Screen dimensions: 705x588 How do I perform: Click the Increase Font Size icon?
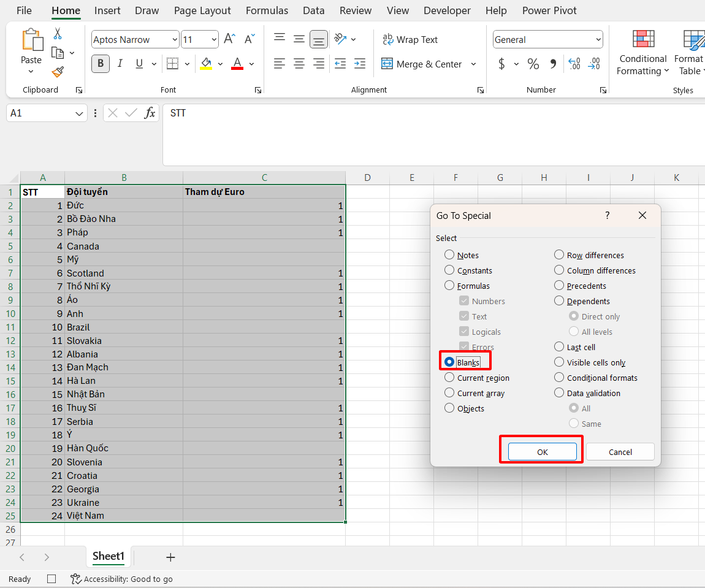click(x=229, y=39)
